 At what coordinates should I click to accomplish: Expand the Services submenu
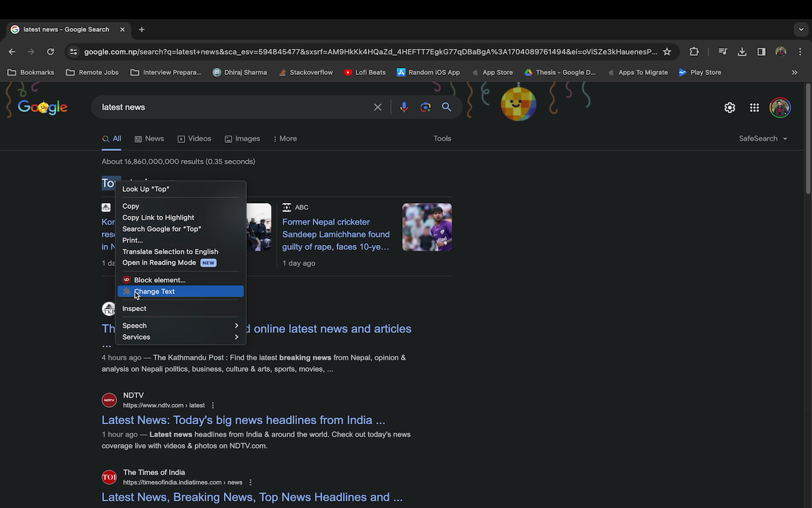(x=136, y=337)
